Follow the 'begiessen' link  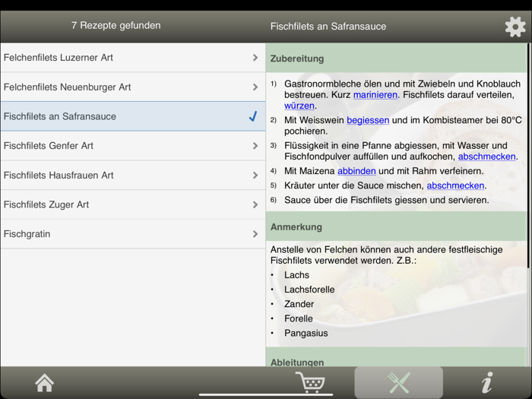click(368, 120)
